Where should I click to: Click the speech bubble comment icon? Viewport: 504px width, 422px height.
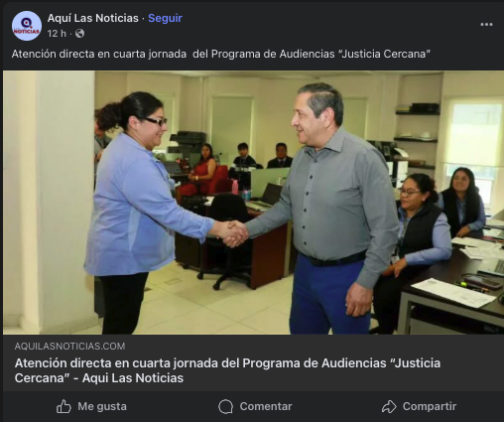point(226,406)
